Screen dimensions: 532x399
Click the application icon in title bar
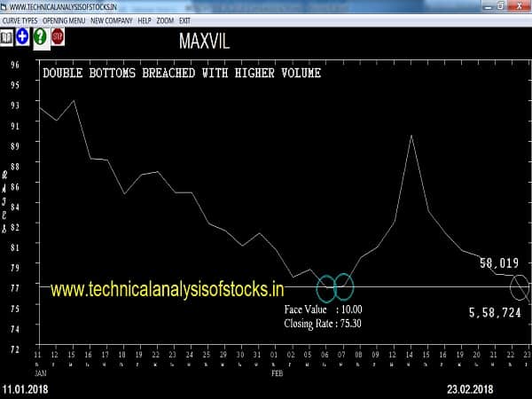point(5,6)
